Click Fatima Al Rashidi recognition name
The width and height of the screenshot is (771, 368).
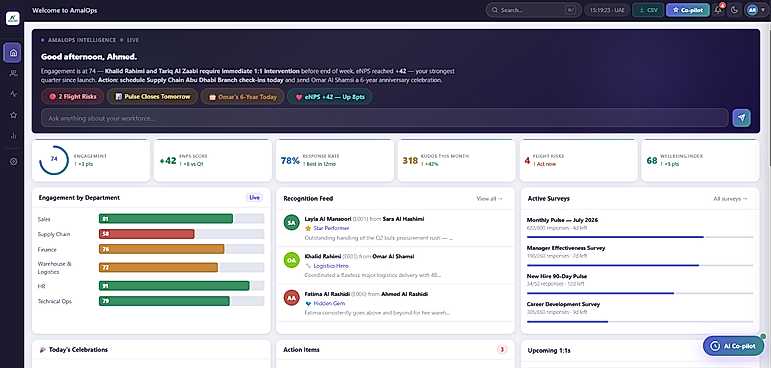tap(326, 294)
